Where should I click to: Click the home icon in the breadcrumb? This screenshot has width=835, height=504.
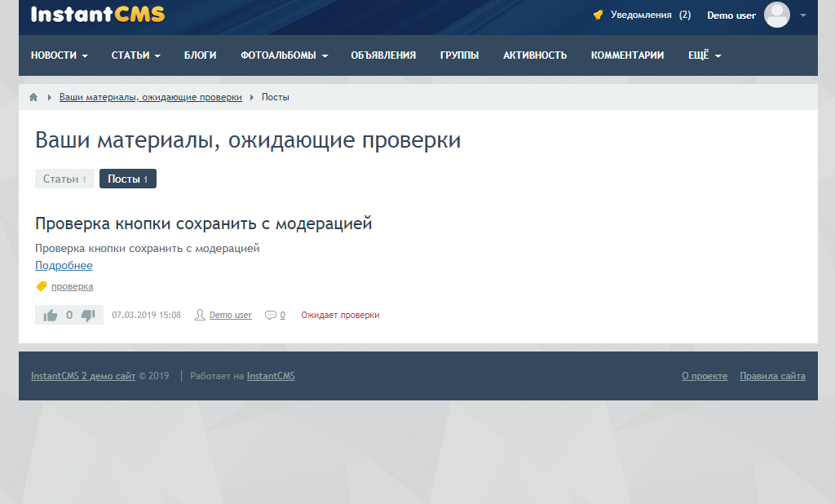(33, 96)
